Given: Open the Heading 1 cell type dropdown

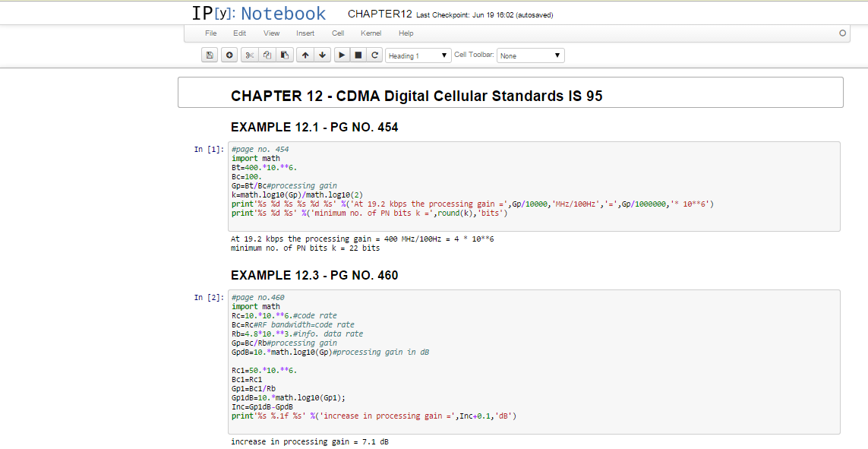Looking at the screenshot, I should [x=418, y=55].
